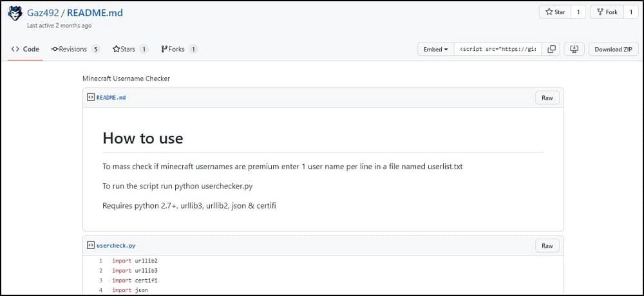Fork this gist
Screen dimensions: 644x296
tap(607, 12)
